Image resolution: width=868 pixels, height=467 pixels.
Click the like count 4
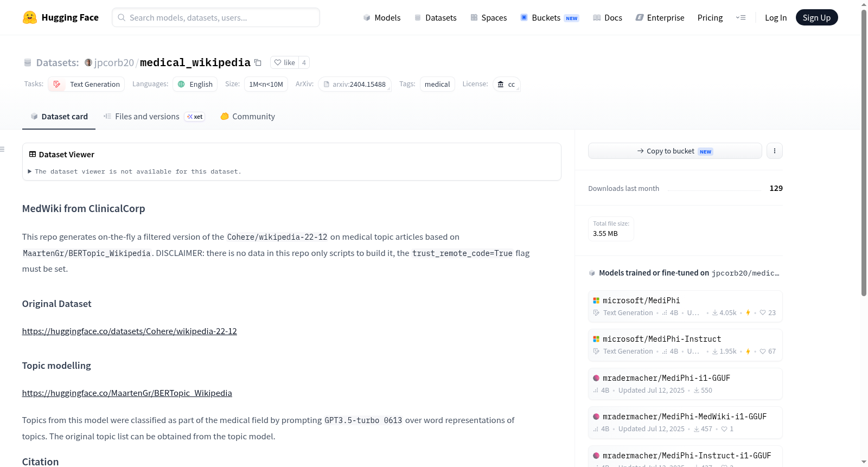pyautogui.click(x=304, y=62)
